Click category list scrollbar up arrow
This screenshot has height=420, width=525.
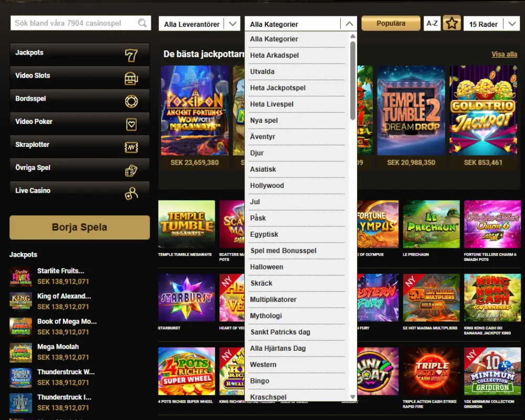[353, 36]
